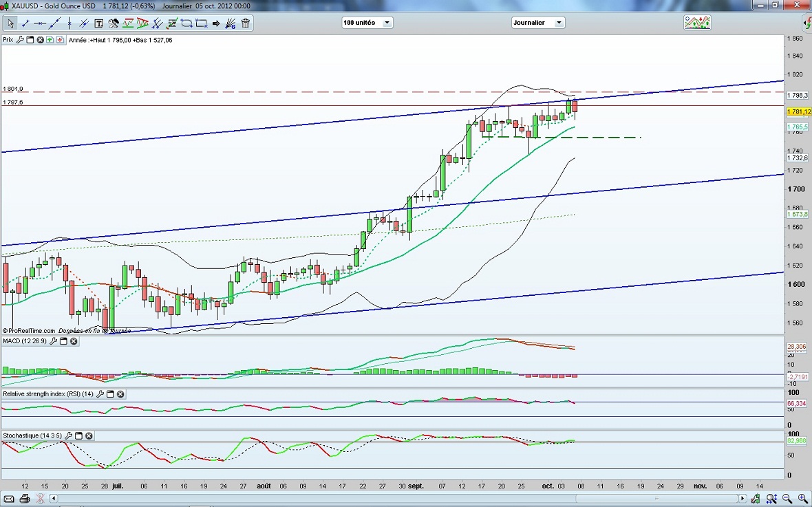
Task: Toggle maximize on the MACD panel
Action: point(63,341)
